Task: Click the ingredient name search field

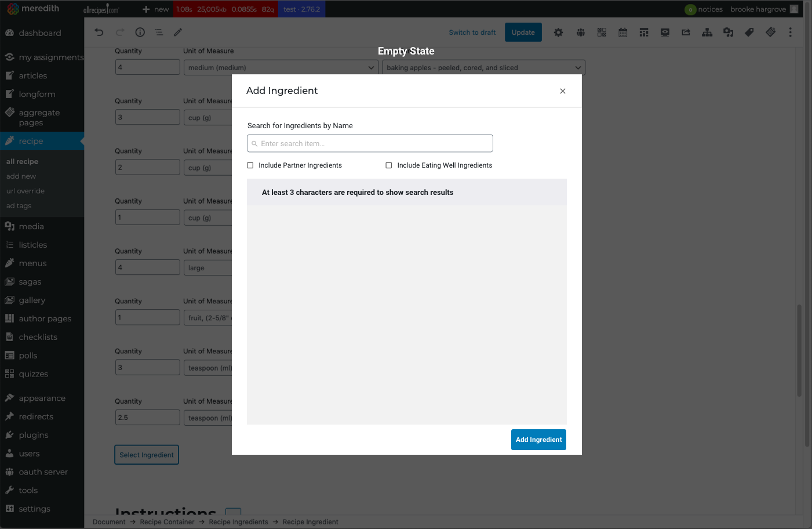Action: tap(370, 143)
